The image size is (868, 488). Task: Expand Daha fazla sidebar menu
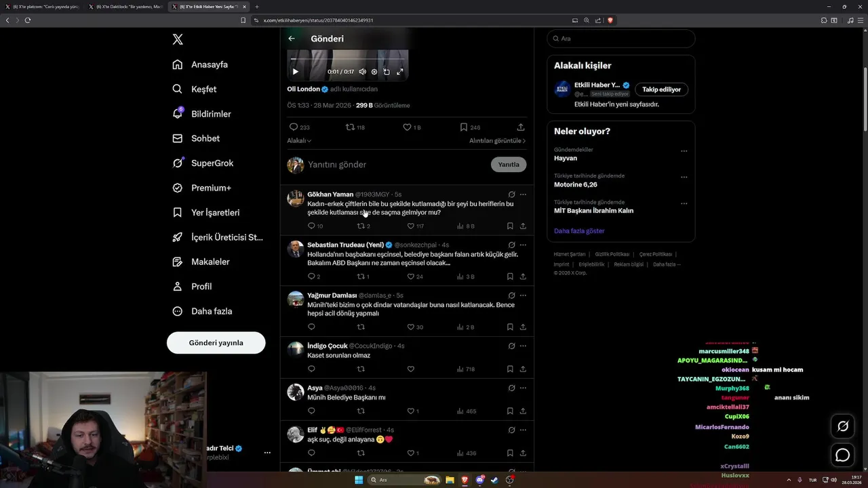tap(202, 311)
